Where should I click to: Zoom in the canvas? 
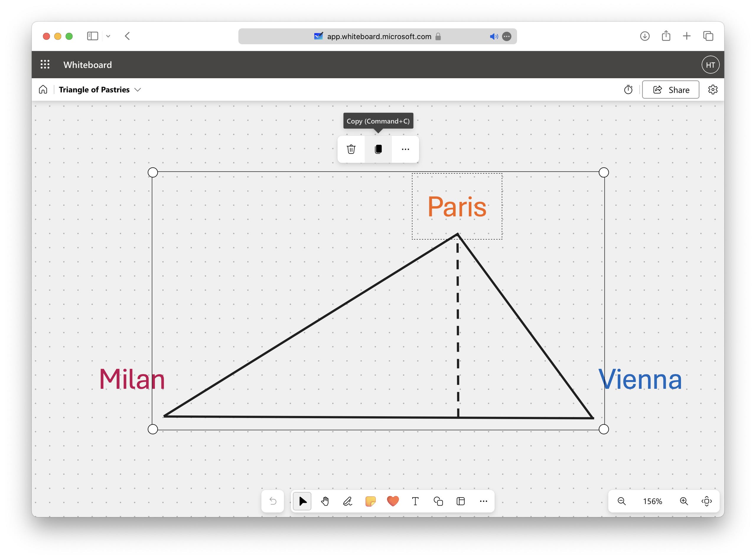point(684,501)
